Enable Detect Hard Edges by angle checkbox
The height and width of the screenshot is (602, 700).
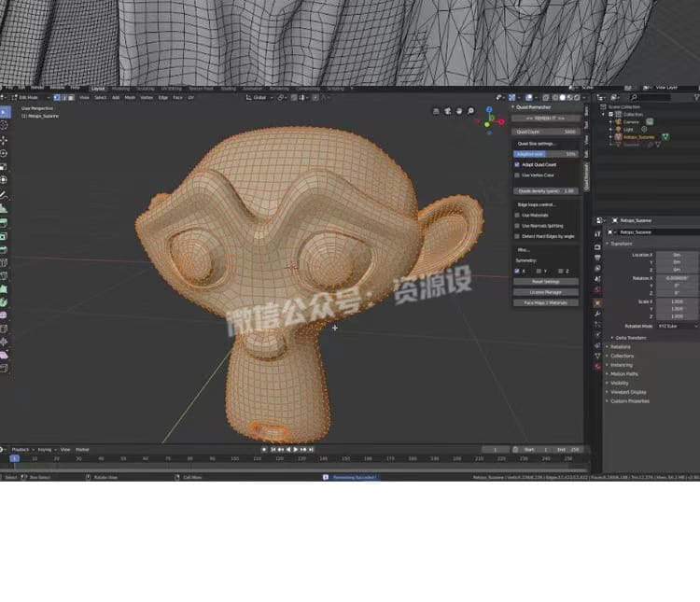[517, 236]
